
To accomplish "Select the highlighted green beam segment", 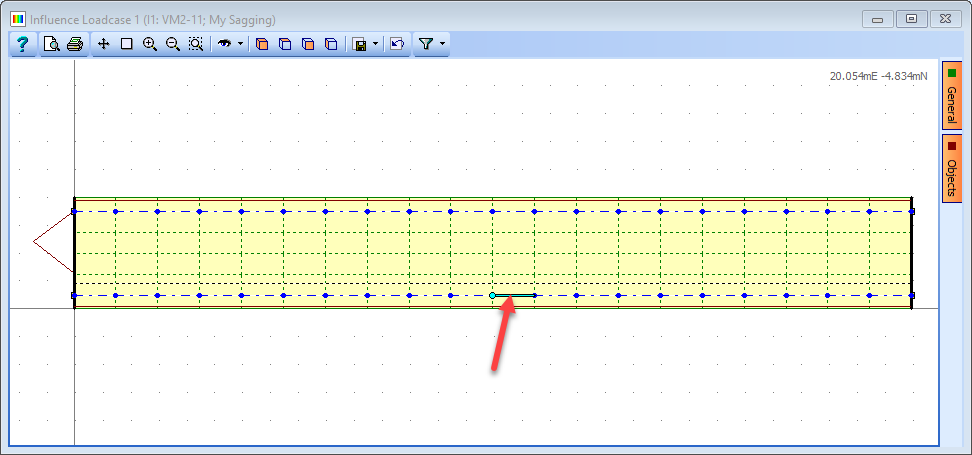I will point(514,296).
